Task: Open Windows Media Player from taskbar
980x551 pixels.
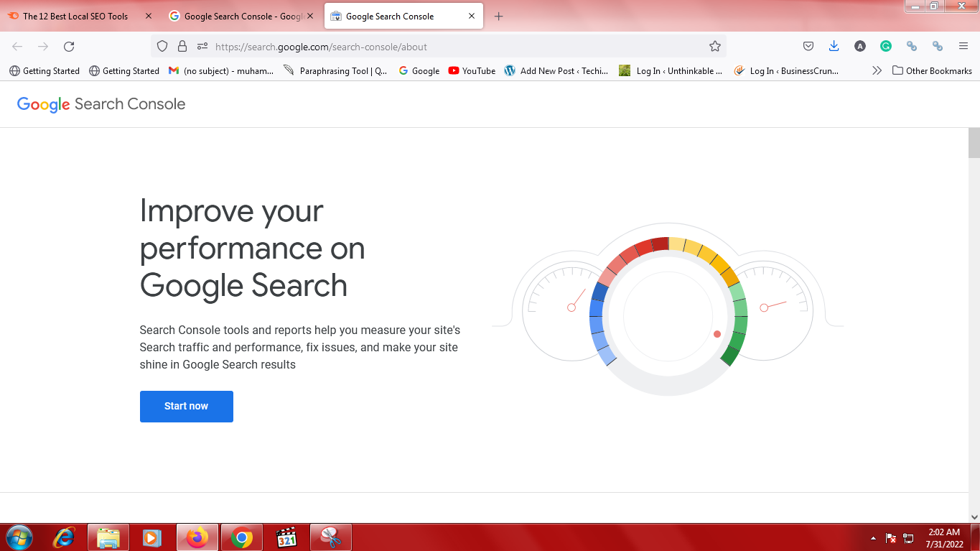Action: [x=152, y=537]
